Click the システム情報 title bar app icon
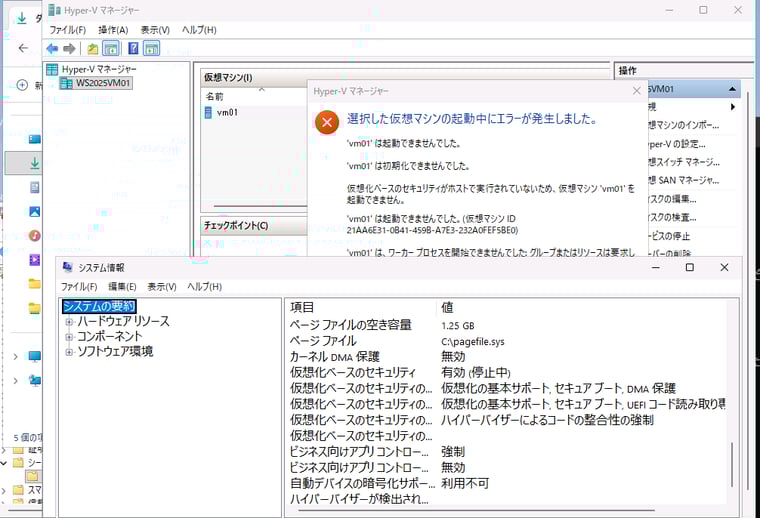 (68, 267)
